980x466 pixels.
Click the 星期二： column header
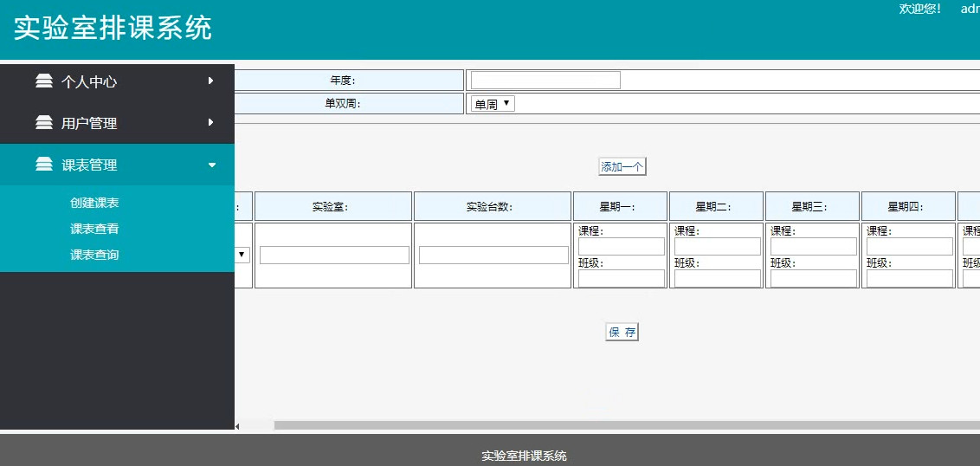(x=716, y=206)
